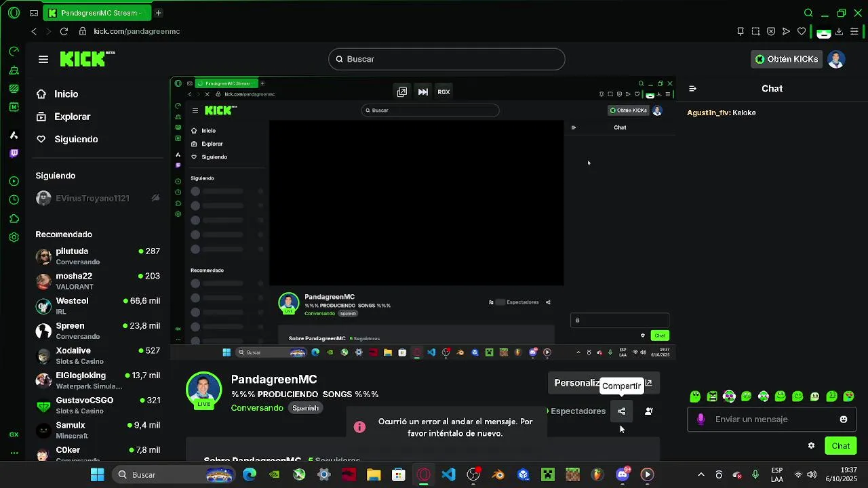
Task: Collapse the Chat panel with the arrow icon
Action: (x=692, y=89)
